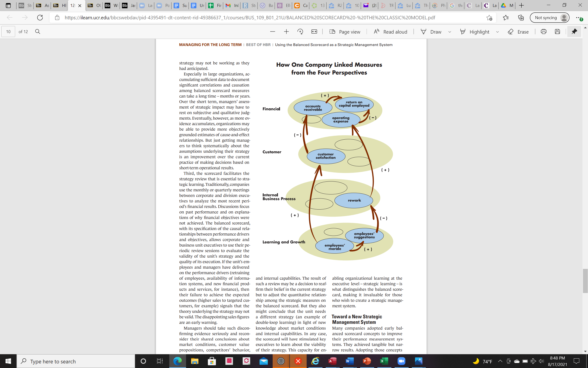This screenshot has width=588, height=368.
Task: Open Mail app from taskbar
Action: tap(263, 361)
